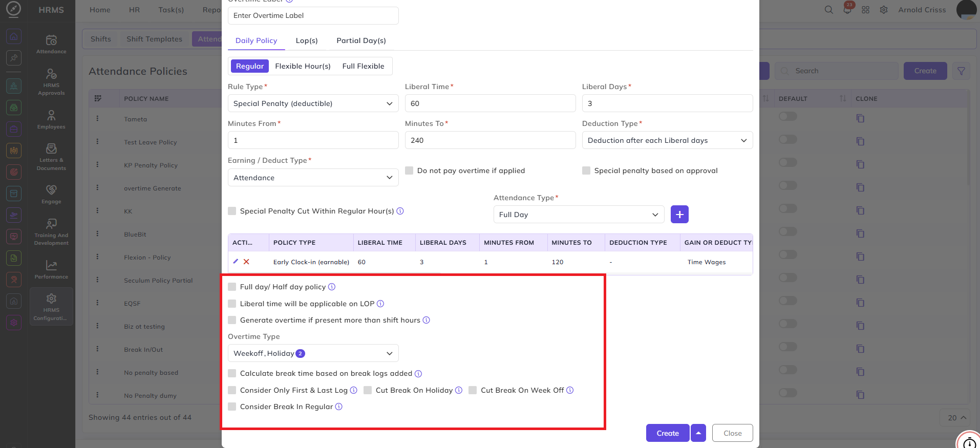Switch to Lop(s) tab
This screenshot has width=980, height=448.
[x=307, y=40]
